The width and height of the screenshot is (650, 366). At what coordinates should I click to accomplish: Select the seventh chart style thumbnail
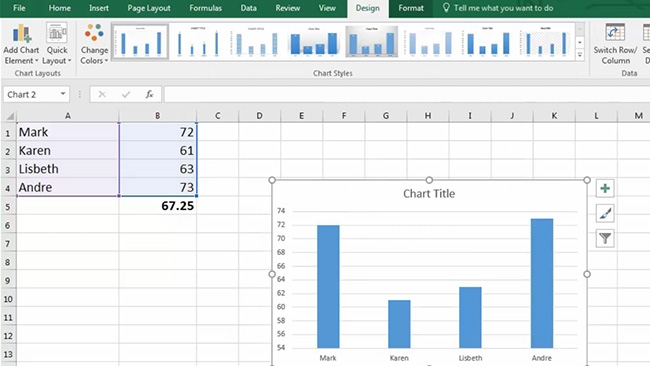(x=488, y=42)
